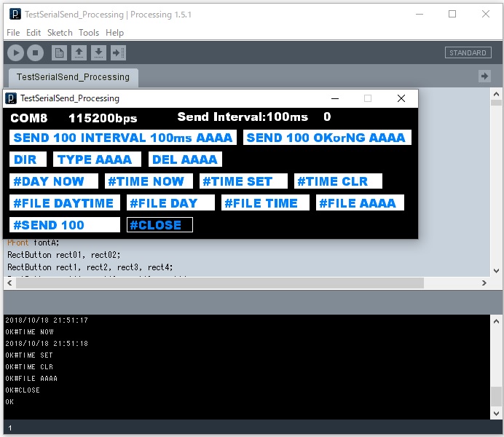Image resolution: width=504 pixels, height=437 pixels.
Task: Open a sketch using the up-arrow icon
Action: click(79, 52)
